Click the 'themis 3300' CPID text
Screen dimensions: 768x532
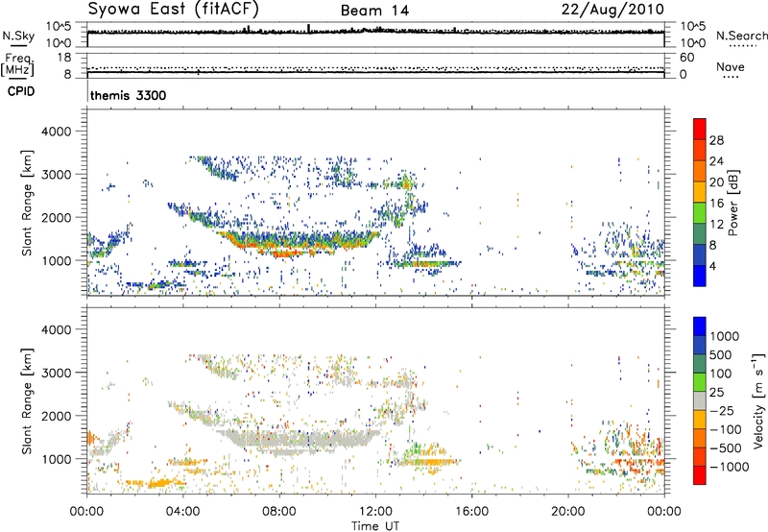(x=129, y=95)
